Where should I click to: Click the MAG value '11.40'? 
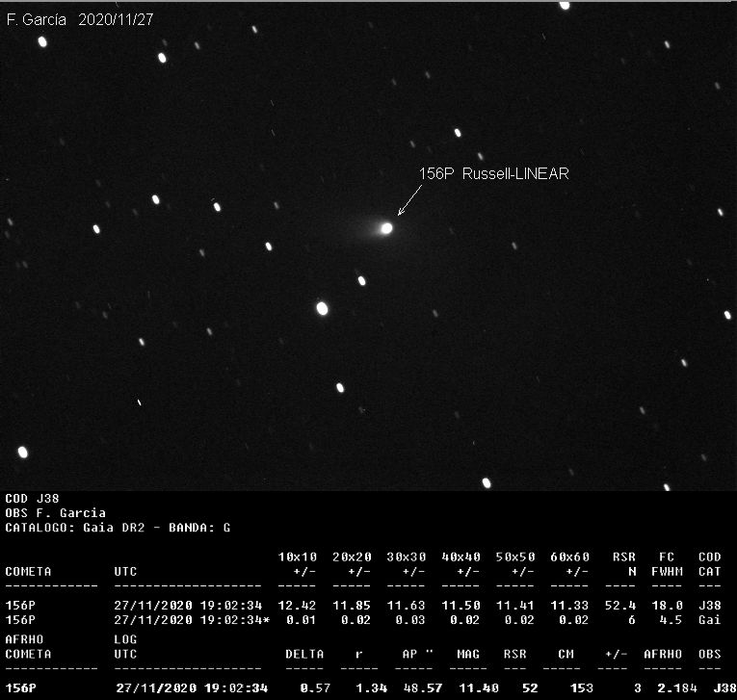[x=479, y=688]
